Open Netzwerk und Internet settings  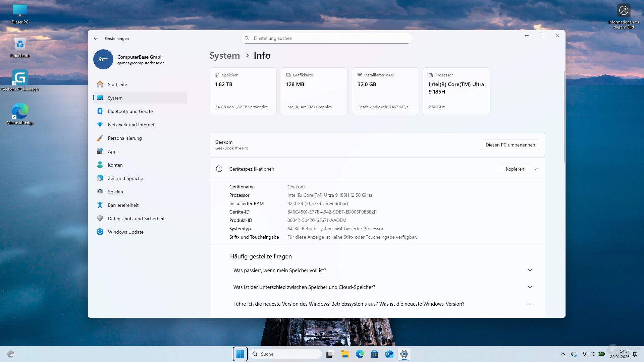[x=131, y=124]
